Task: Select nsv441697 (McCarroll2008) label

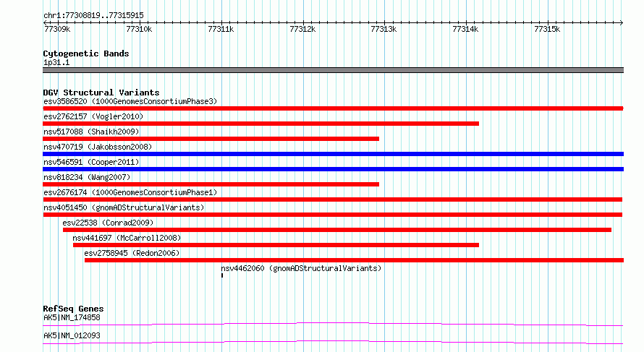Action: click(127, 238)
